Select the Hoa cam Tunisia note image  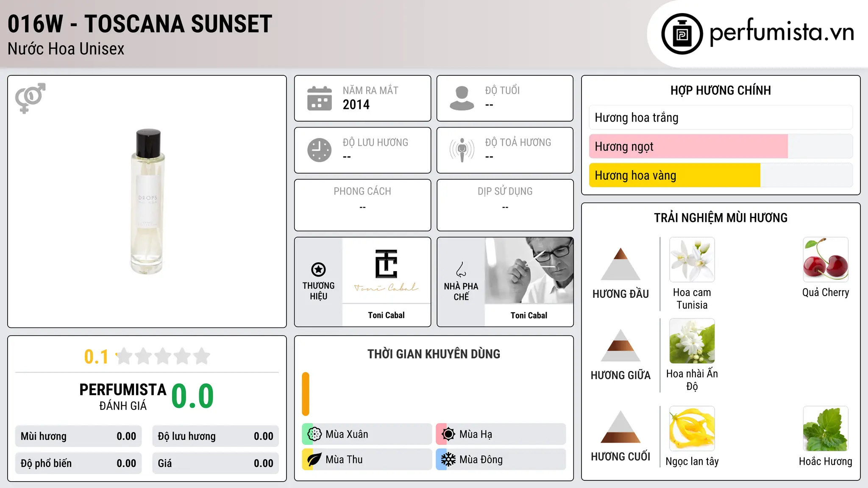(x=692, y=260)
